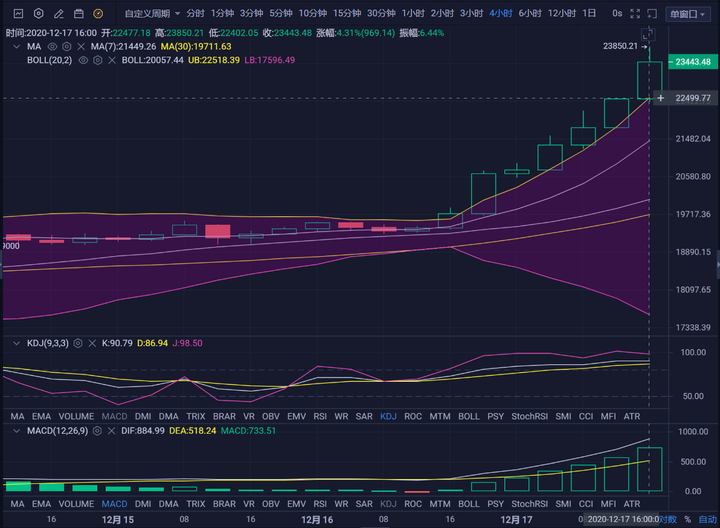Click the 12月 16 date on time axis

point(317,520)
